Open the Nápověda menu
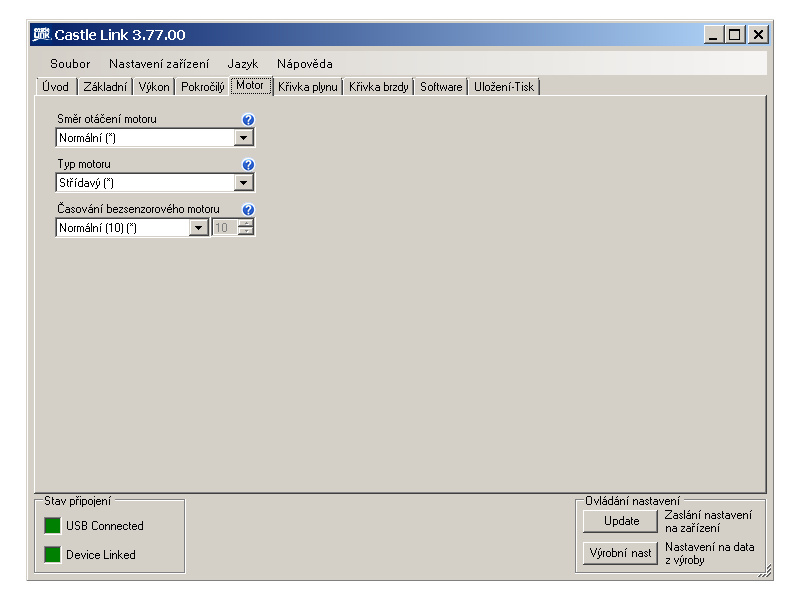Screen dimensions: 800x600 (x=304, y=64)
